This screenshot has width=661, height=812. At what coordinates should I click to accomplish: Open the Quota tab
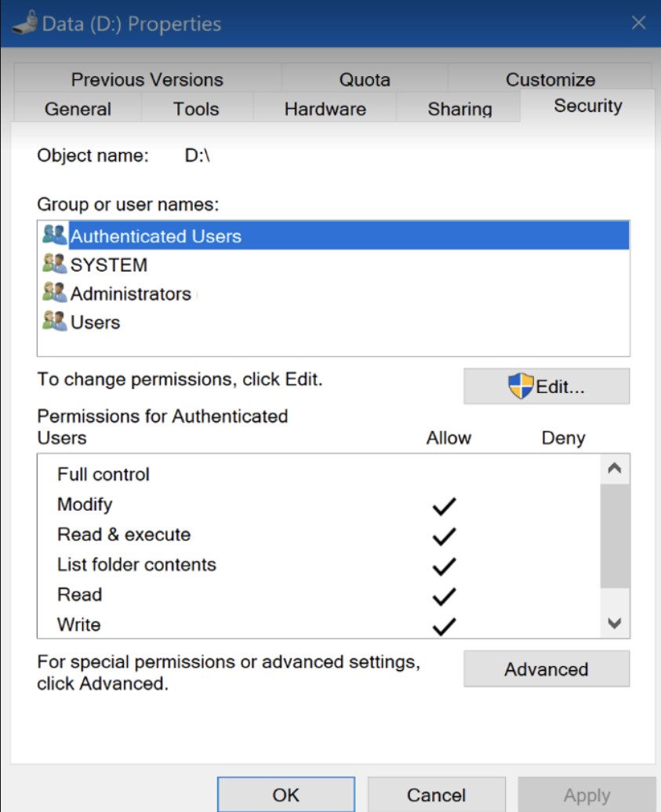[x=365, y=79]
